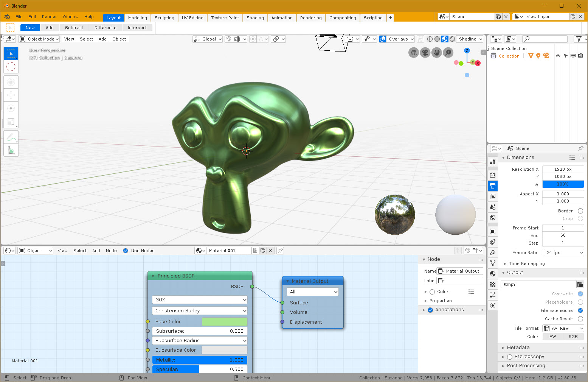Enable the Cache Result option
588x382 pixels.
click(580, 319)
